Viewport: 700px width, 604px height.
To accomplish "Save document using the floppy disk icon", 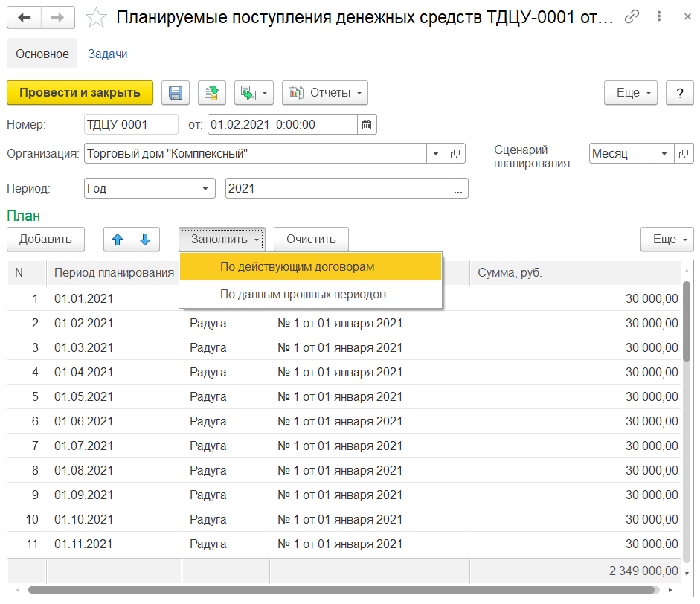I will tap(176, 93).
